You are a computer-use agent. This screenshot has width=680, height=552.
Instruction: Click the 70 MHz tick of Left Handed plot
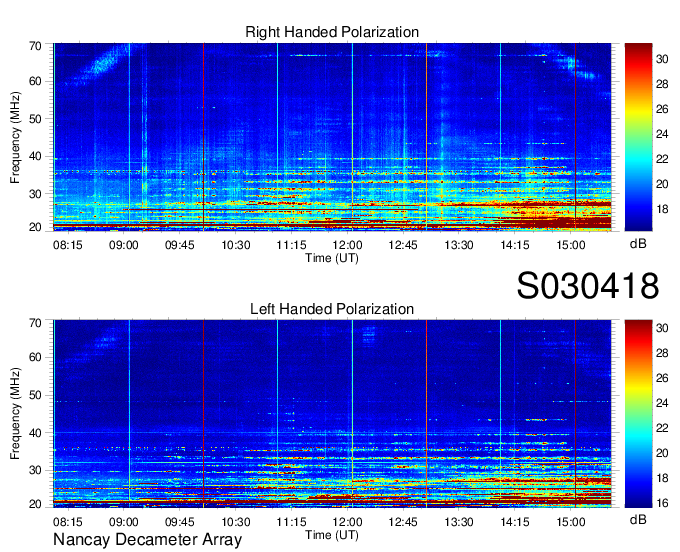click(35, 323)
